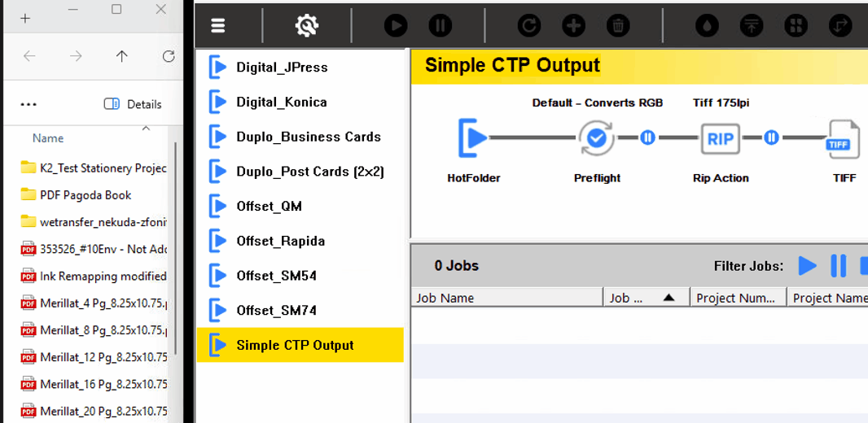Select K2_Test Stationery Project folder
Viewport: 868px width, 423px height.
(94, 168)
